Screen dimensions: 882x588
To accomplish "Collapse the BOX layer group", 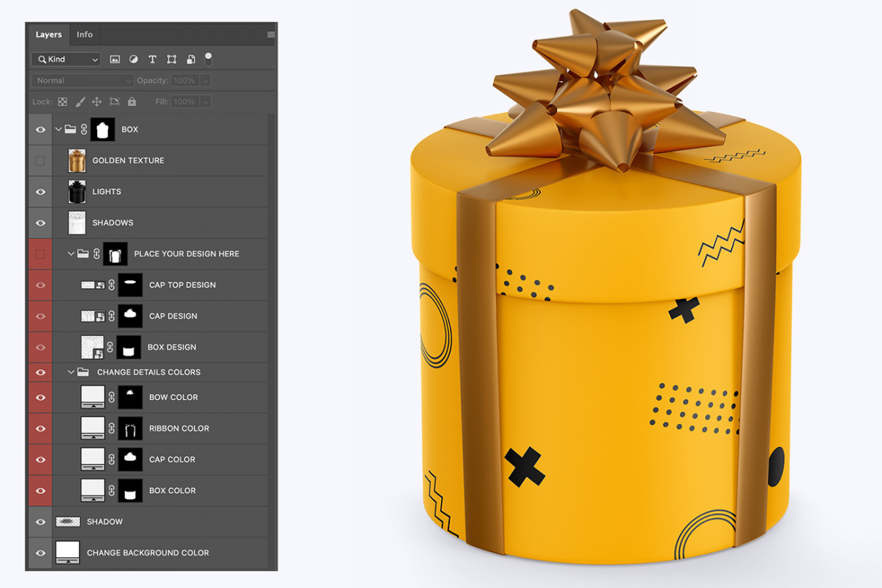I will pos(59,129).
